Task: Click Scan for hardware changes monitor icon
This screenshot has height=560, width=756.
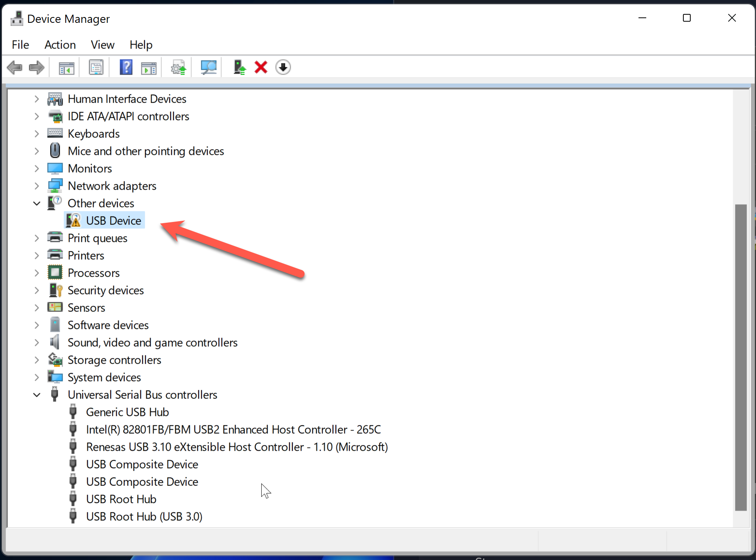Action: [x=208, y=68]
